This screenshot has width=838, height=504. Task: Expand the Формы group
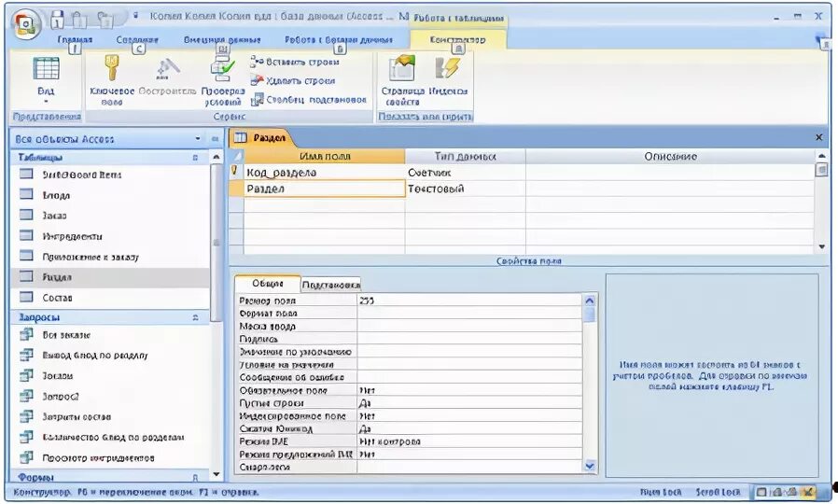coord(195,477)
